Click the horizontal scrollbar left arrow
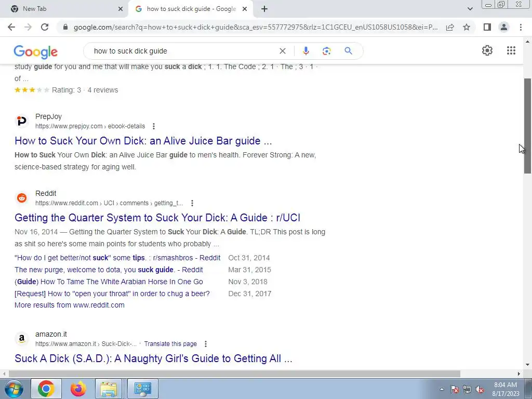The width and height of the screenshot is (532, 399). [x=4, y=374]
